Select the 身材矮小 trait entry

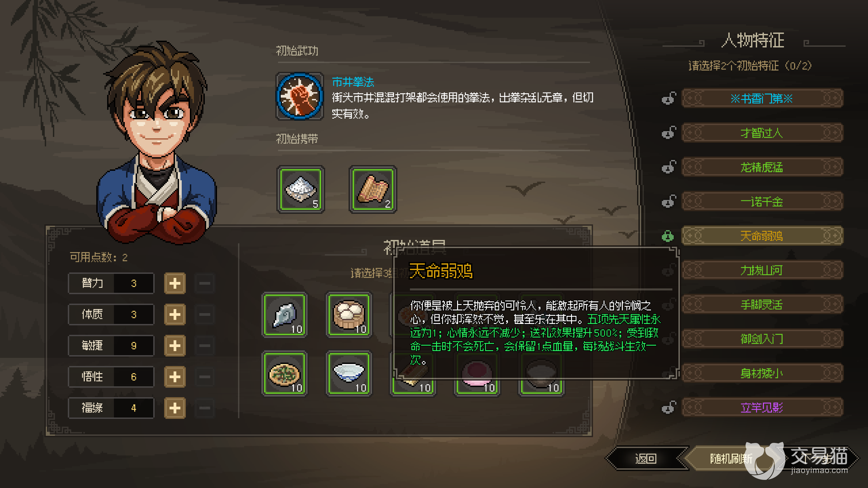(x=762, y=373)
